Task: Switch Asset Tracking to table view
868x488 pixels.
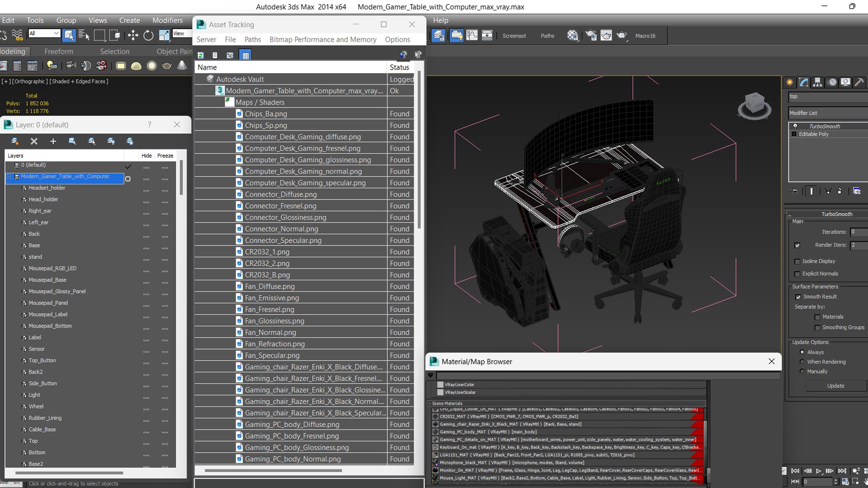Action: point(245,55)
